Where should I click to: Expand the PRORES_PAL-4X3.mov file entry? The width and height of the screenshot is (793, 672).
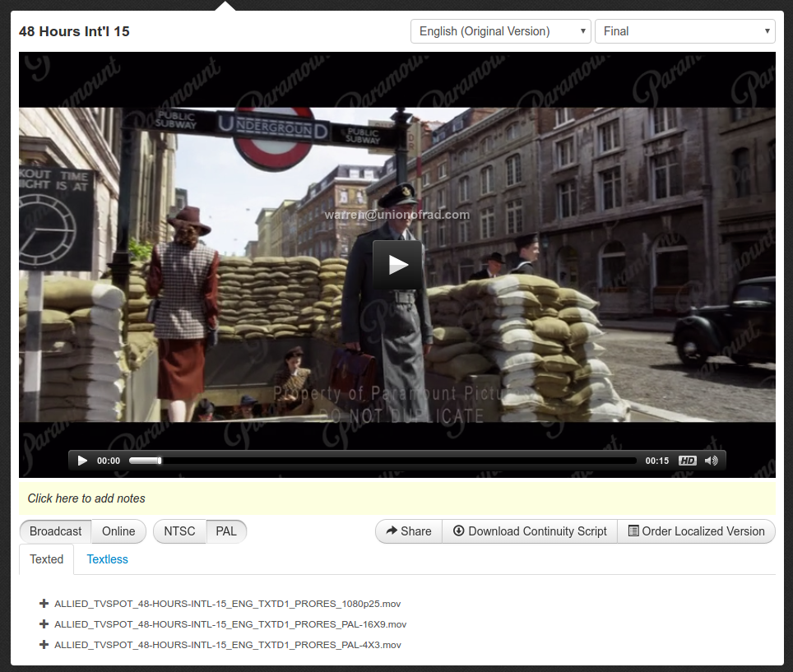[x=44, y=645]
